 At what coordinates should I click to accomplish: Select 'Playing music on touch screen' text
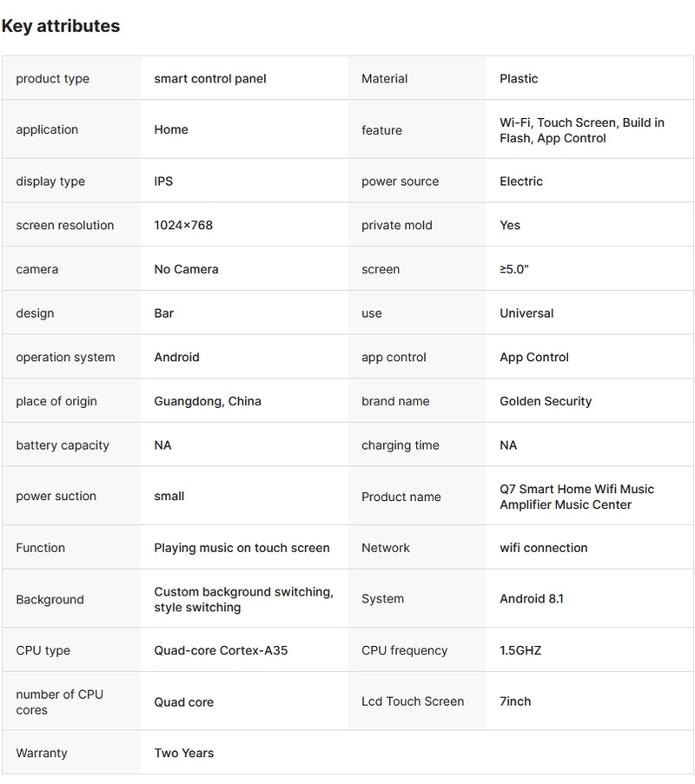click(x=242, y=548)
